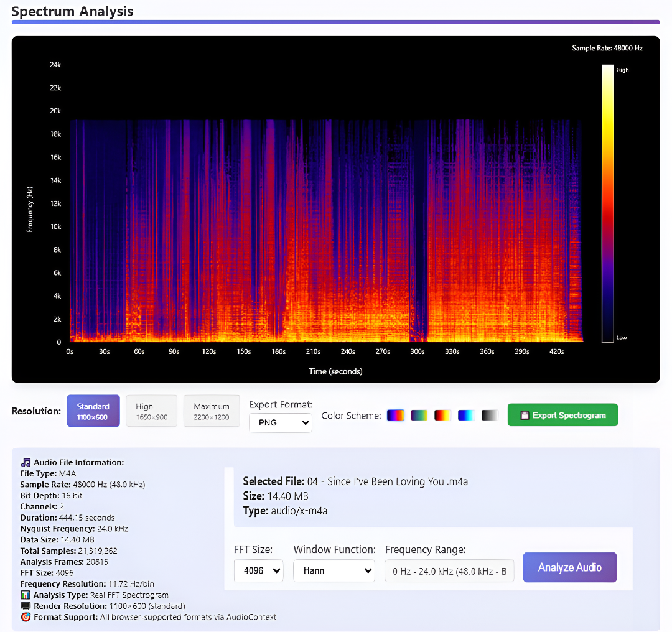
Task: Open the Export Format PNG dropdown
Action: click(x=281, y=423)
